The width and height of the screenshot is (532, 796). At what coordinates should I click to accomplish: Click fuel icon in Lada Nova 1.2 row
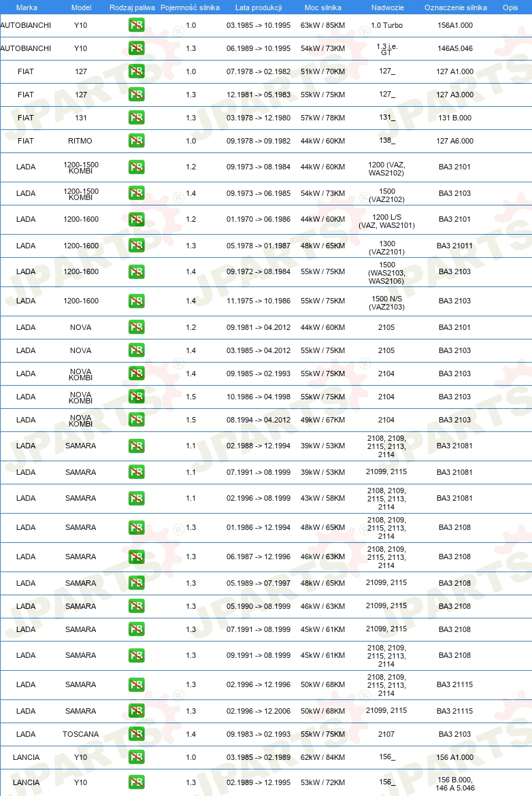click(137, 327)
